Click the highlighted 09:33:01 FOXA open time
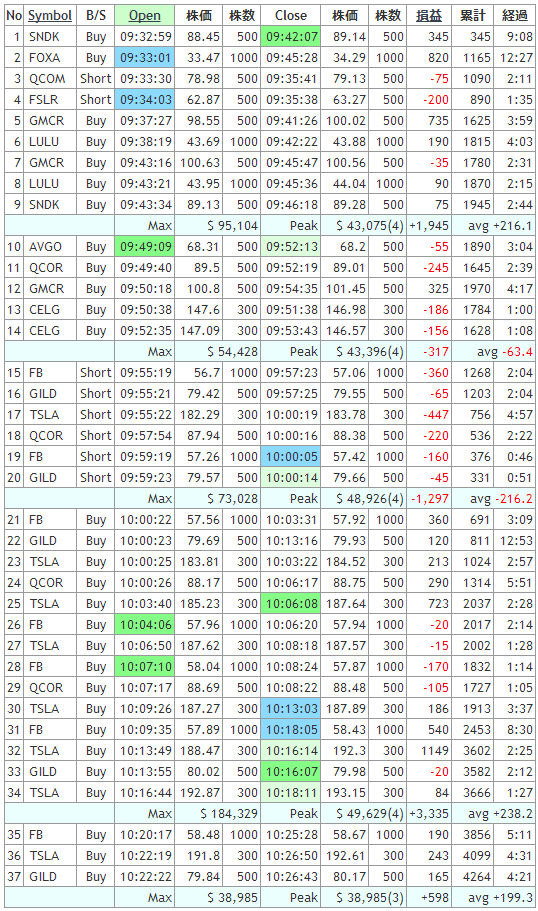The image size is (538, 911). tap(145, 58)
